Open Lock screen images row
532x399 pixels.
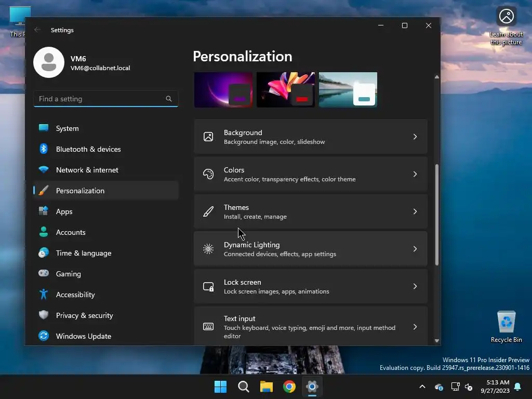tap(311, 286)
